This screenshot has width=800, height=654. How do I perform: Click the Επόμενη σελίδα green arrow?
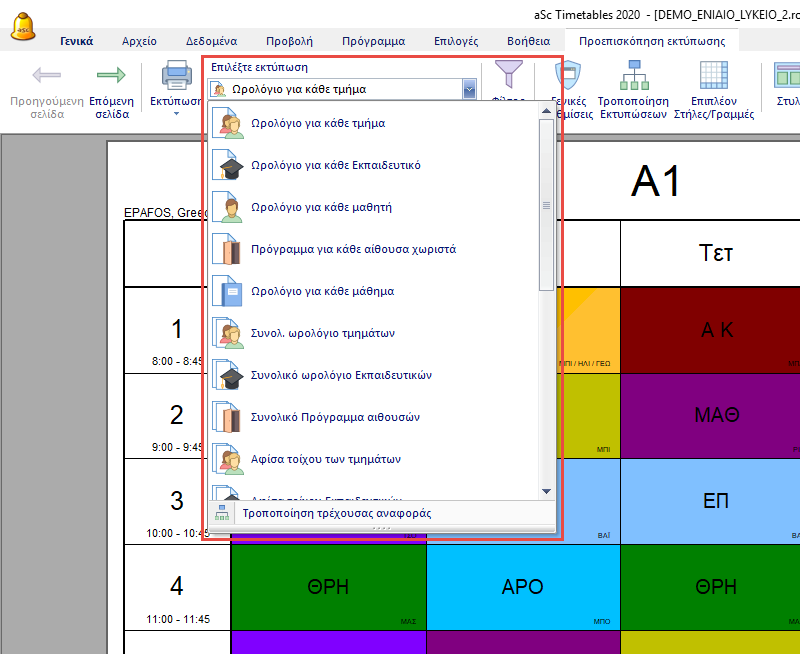click(x=111, y=76)
